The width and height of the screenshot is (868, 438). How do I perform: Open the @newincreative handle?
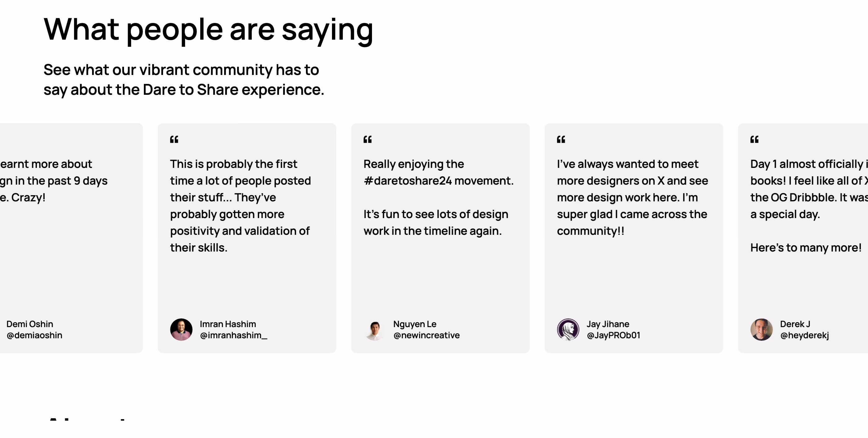pos(427,335)
